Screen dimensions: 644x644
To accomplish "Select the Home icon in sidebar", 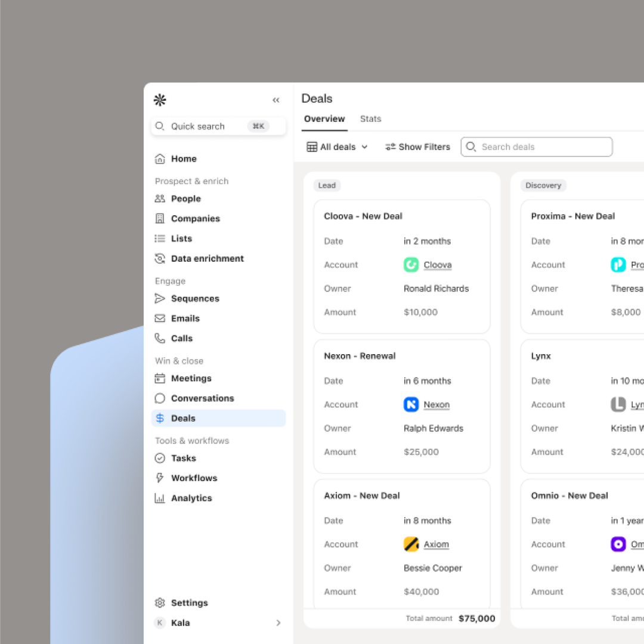I will tap(160, 159).
